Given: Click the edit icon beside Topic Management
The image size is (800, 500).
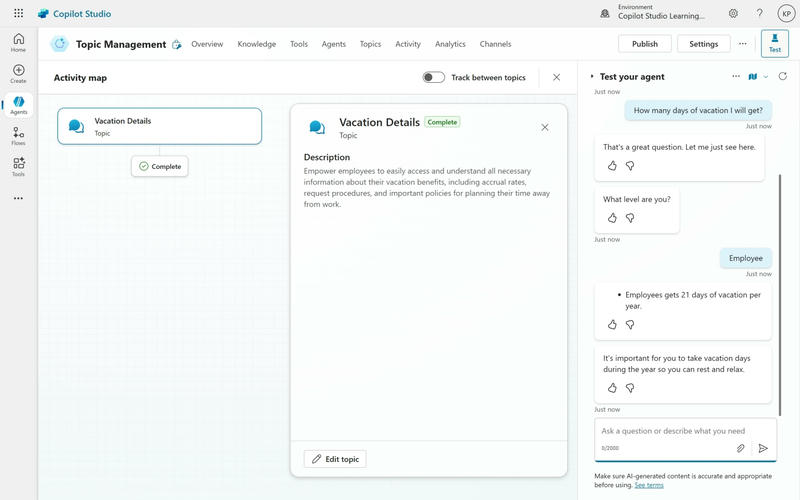Looking at the screenshot, I should [x=177, y=44].
